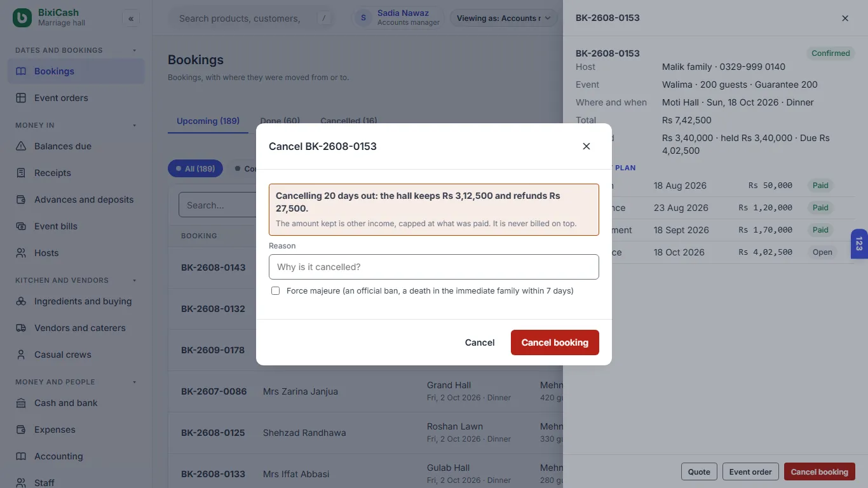
Task: Open Staff in the sidebar
Action: tap(76, 483)
